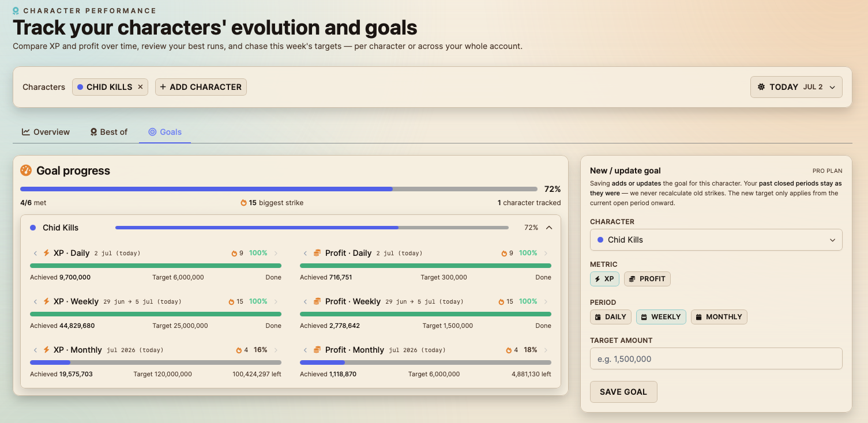The width and height of the screenshot is (868, 423).
Task: Click the flame streak icon on XP · Monthly
Action: [x=239, y=350]
